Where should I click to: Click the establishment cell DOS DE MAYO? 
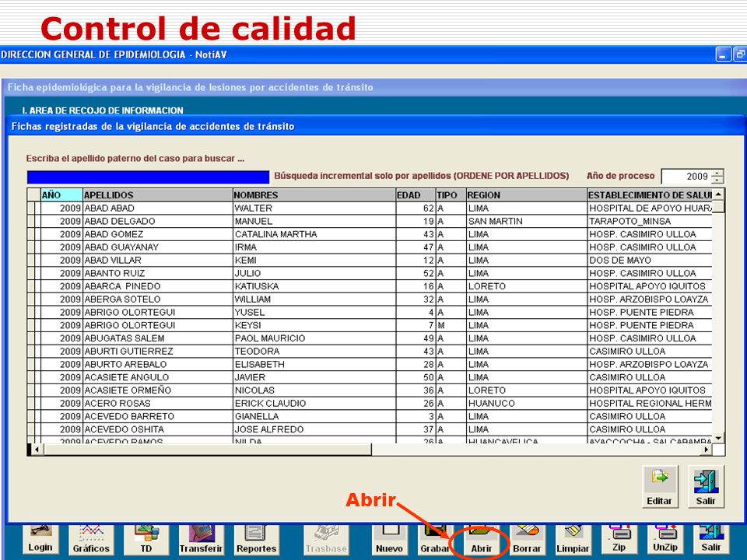(650, 260)
